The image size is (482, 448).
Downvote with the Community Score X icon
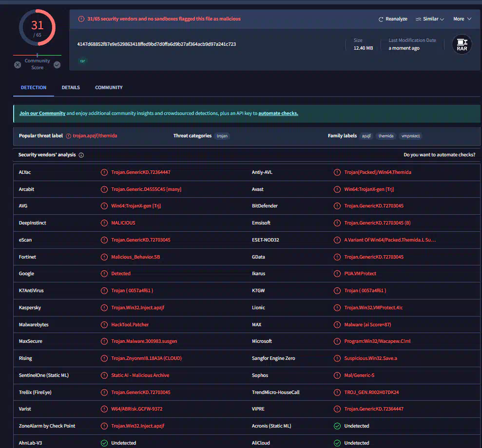18,65
